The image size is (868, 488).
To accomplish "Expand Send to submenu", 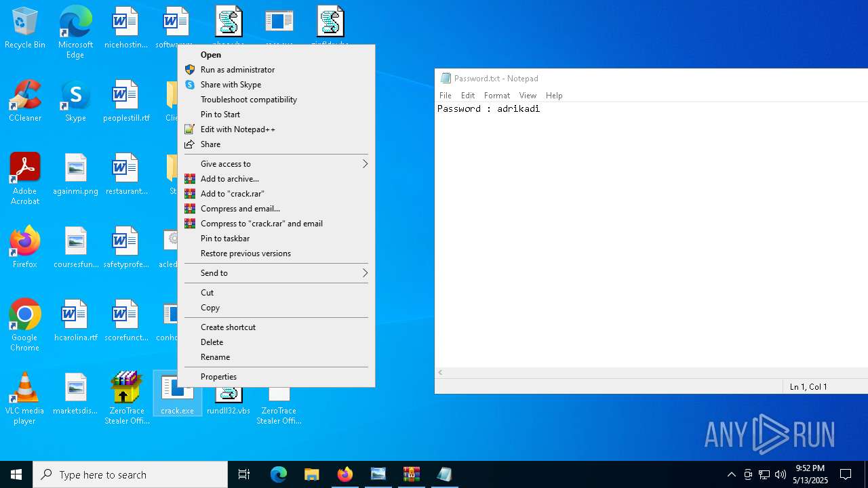I will pos(276,273).
